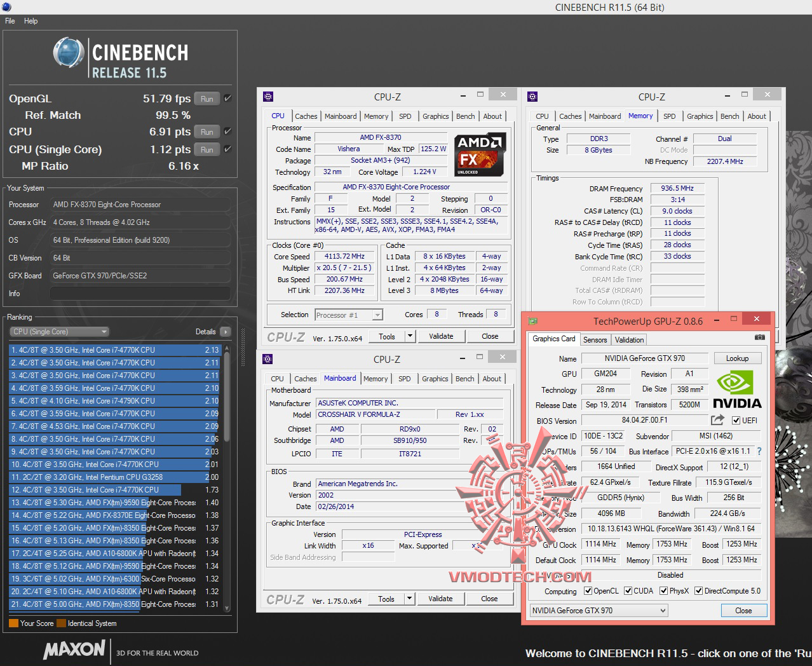This screenshot has height=666, width=812.
Task: Click the ranking list vertical scrollbar
Action: pos(227,477)
